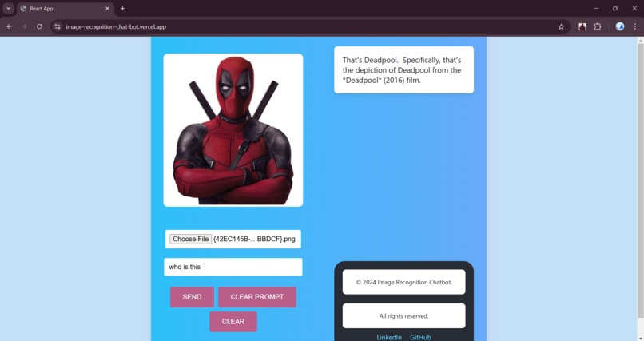Viewport: 644px width, 341px height.
Task: Restore down the browser window
Action: (x=615, y=8)
